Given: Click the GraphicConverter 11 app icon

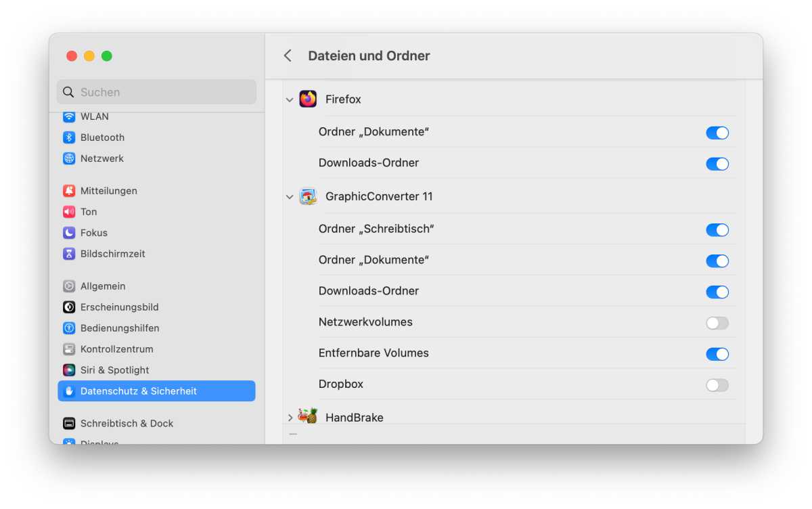Looking at the screenshot, I should tap(308, 196).
